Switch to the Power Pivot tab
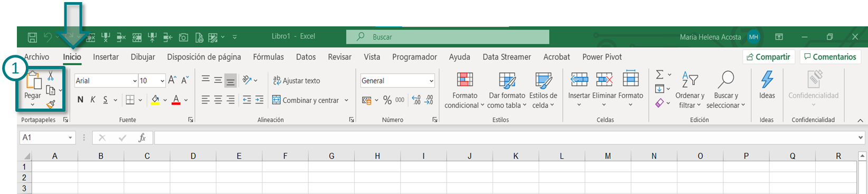The height and width of the screenshot is (194, 868). pyautogui.click(x=602, y=57)
